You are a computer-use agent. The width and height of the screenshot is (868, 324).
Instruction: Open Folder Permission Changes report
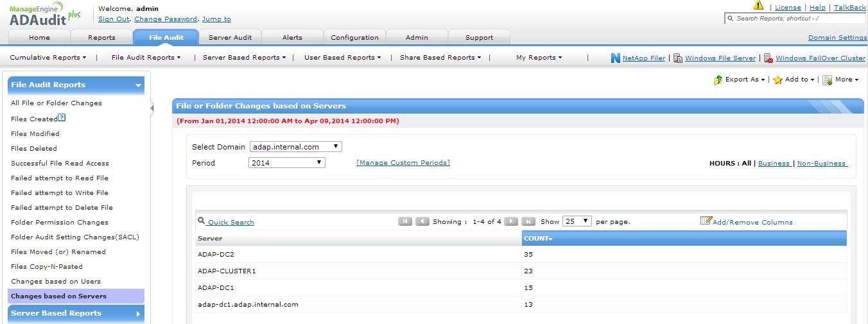pyautogui.click(x=60, y=222)
